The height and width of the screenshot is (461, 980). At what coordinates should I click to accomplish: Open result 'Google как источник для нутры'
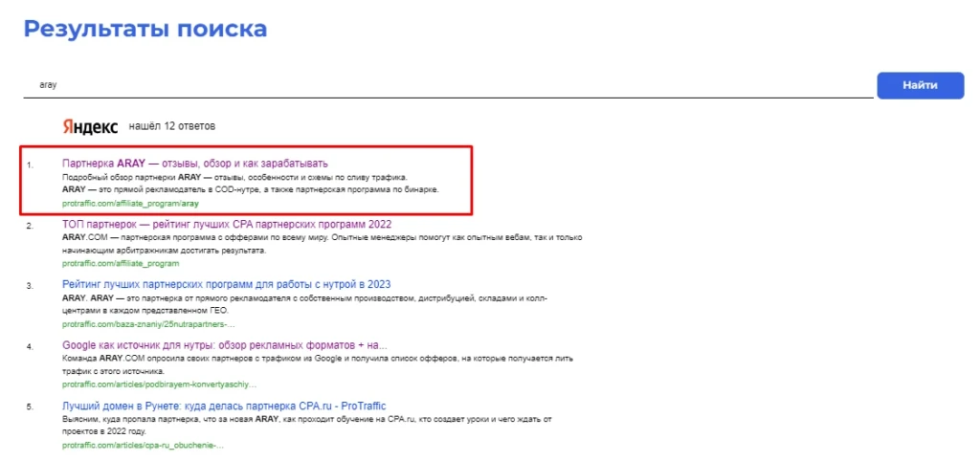point(225,345)
